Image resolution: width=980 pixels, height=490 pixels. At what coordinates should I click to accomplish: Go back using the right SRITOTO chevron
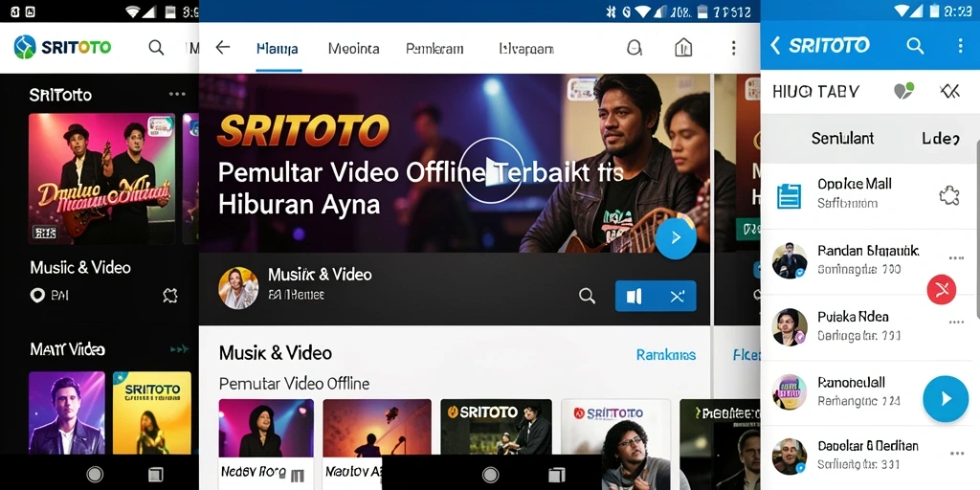tap(775, 45)
